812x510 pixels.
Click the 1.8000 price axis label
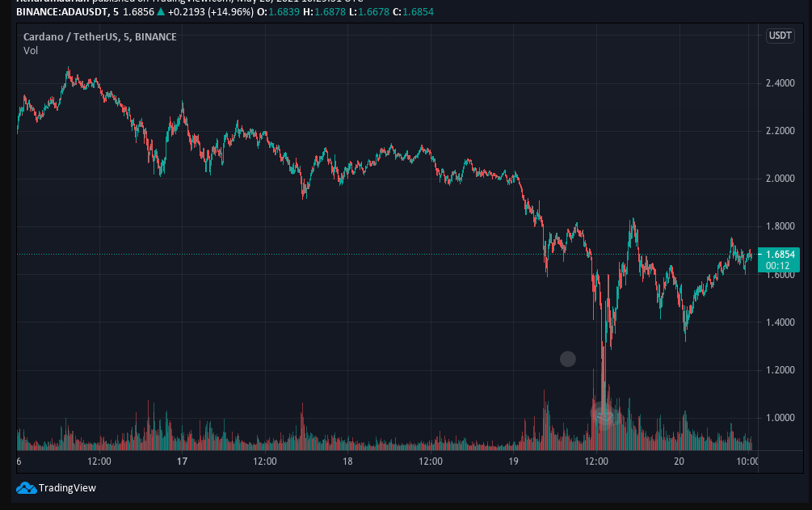(780, 226)
